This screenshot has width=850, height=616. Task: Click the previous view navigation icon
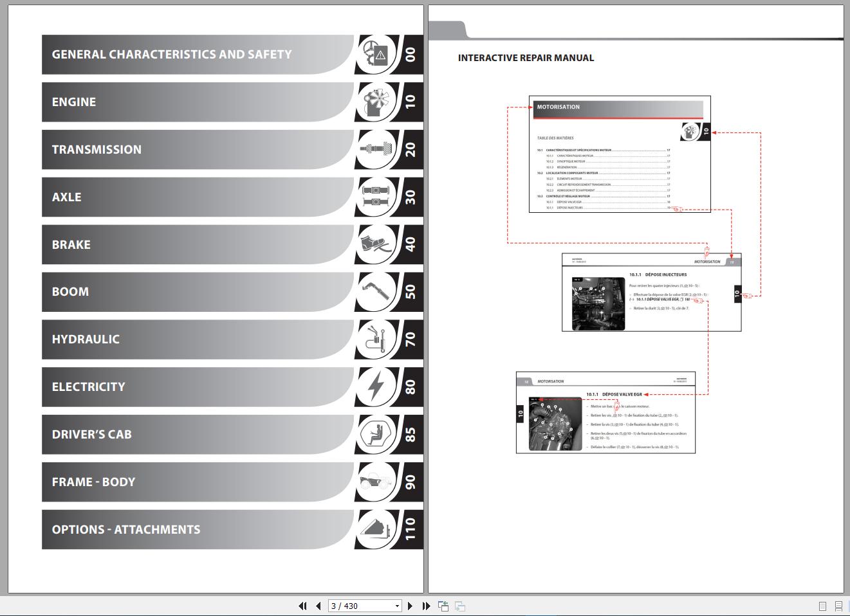443,606
